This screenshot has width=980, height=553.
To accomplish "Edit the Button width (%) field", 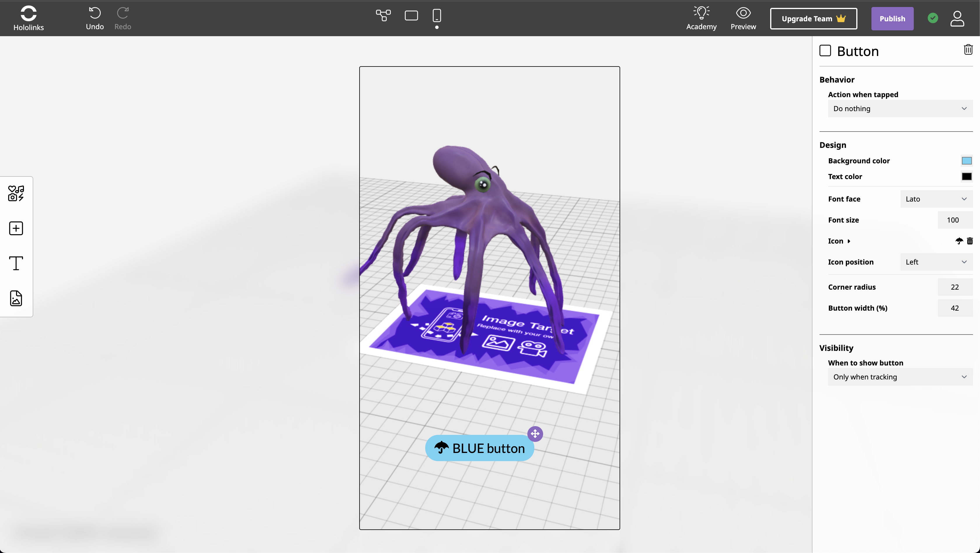I will (x=955, y=308).
